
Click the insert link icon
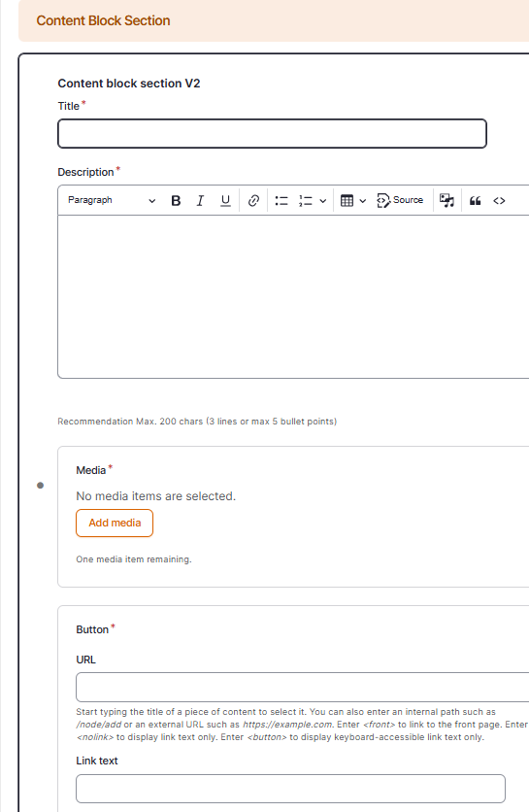pos(253,200)
